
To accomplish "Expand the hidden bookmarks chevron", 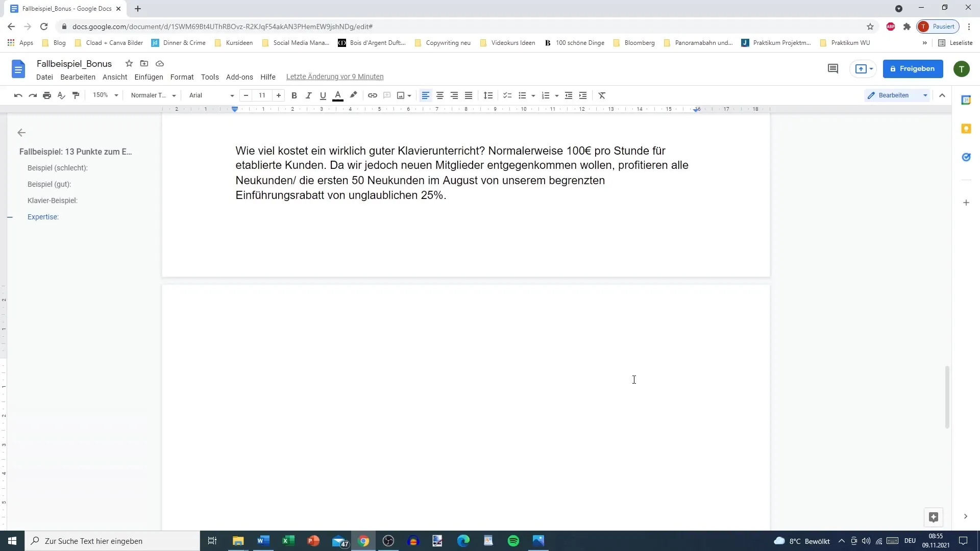I will pos(925,43).
